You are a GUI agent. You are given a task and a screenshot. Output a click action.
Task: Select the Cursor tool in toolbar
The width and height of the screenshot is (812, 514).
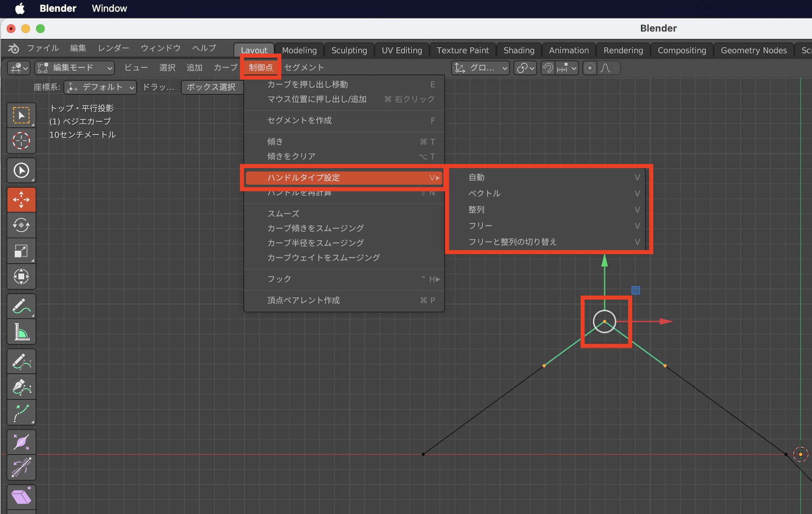21,141
